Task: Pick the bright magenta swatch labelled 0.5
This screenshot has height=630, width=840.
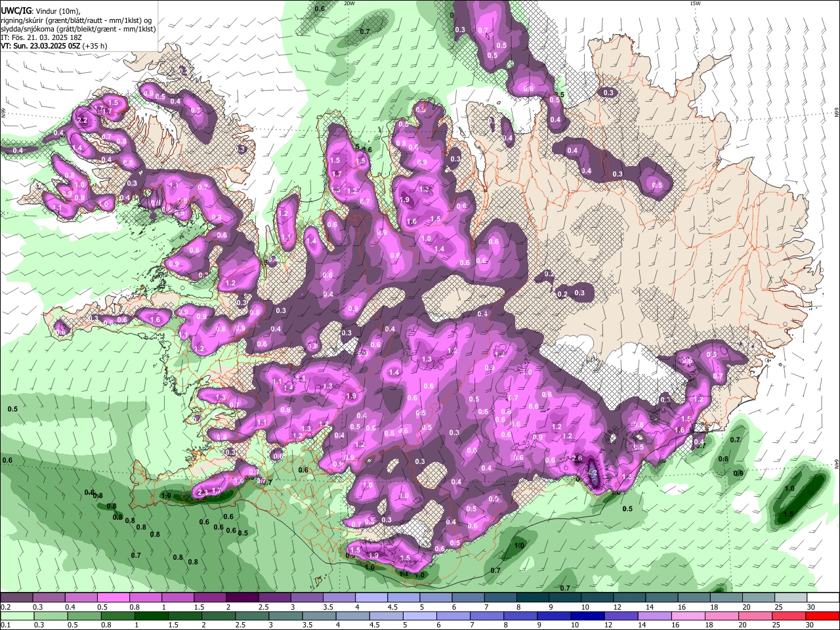Action: point(113,598)
